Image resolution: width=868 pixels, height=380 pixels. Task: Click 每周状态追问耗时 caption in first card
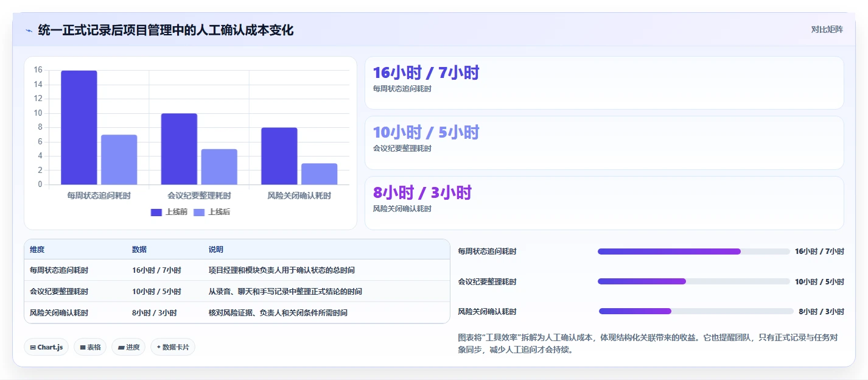point(402,89)
